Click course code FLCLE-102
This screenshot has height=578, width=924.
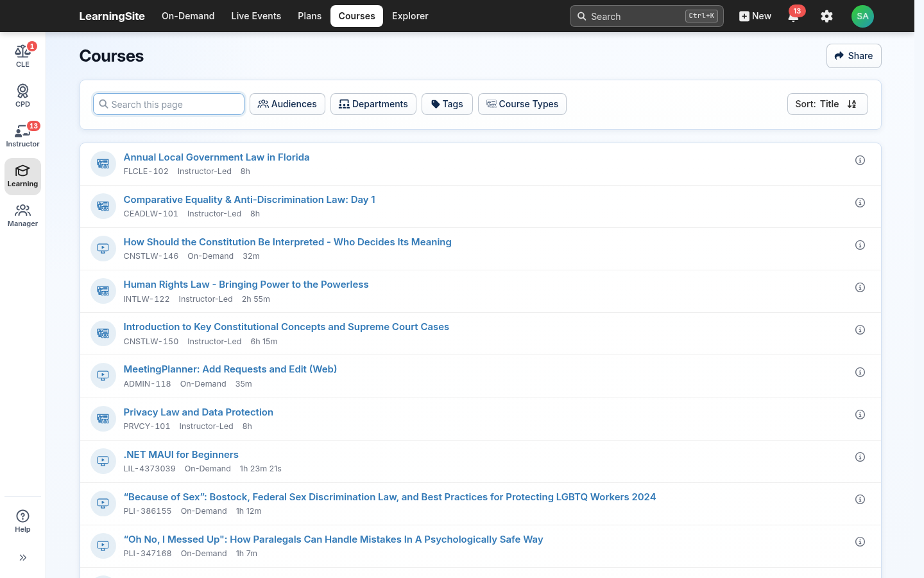146,171
